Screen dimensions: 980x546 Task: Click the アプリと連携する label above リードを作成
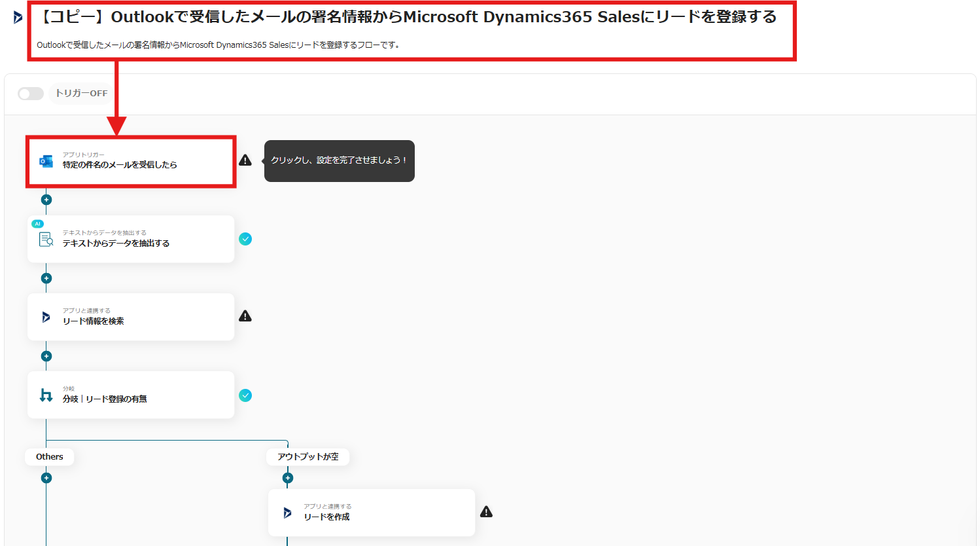[x=328, y=507]
